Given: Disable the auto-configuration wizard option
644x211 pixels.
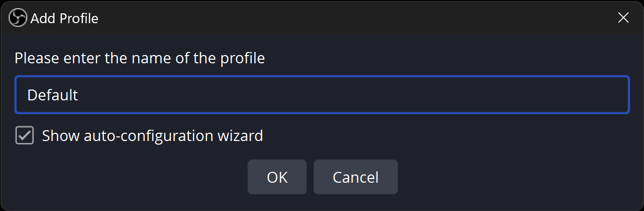Looking at the screenshot, I should pos(24,136).
